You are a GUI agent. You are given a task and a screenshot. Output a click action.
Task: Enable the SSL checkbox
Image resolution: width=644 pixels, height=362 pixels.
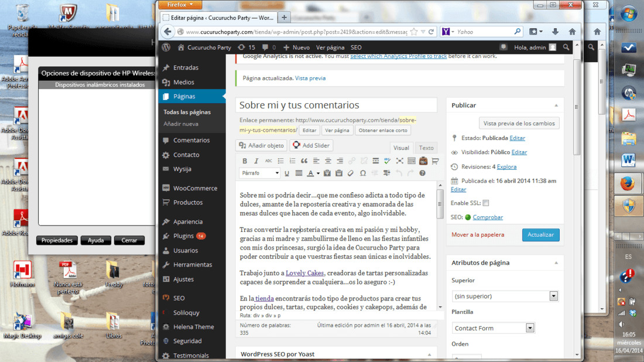click(x=486, y=203)
